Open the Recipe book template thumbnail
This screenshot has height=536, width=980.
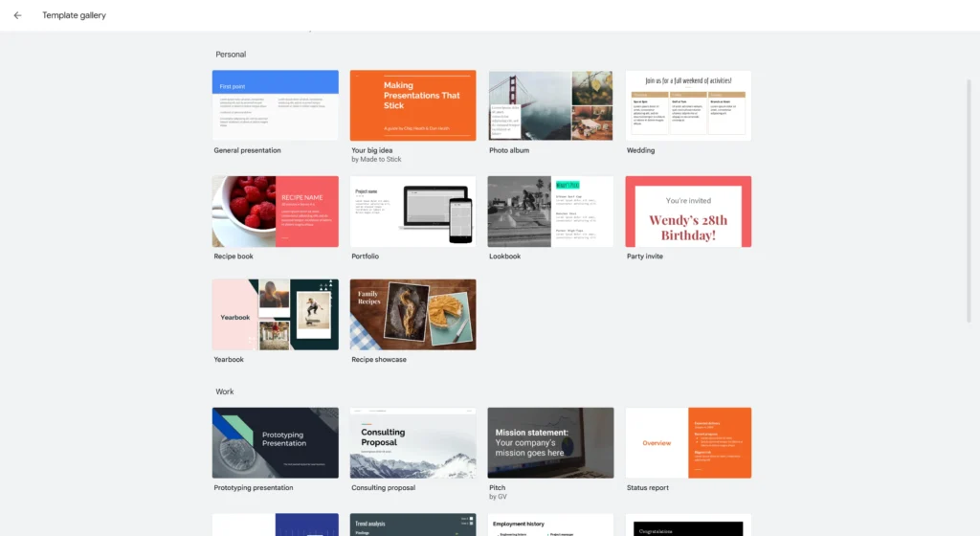[x=275, y=212]
